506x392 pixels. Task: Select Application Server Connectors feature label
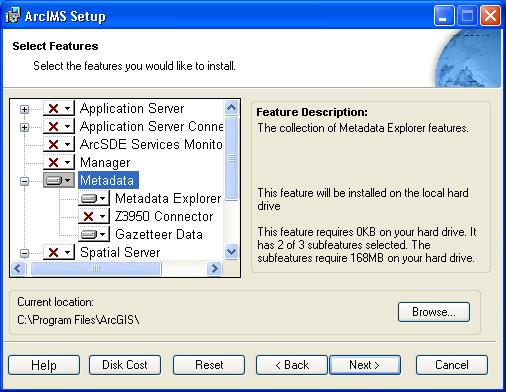tap(151, 126)
